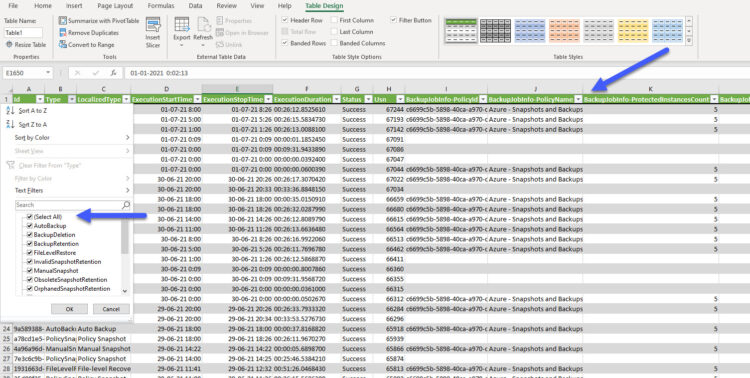750x378 pixels.
Task: Select row 24 header
Action: click(x=6, y=329)
